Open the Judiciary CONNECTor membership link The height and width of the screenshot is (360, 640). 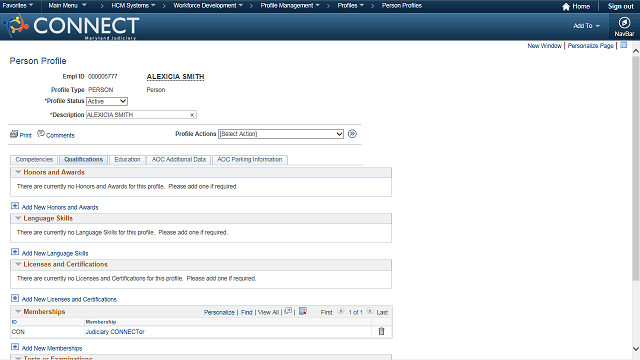(x=115, y=332)
